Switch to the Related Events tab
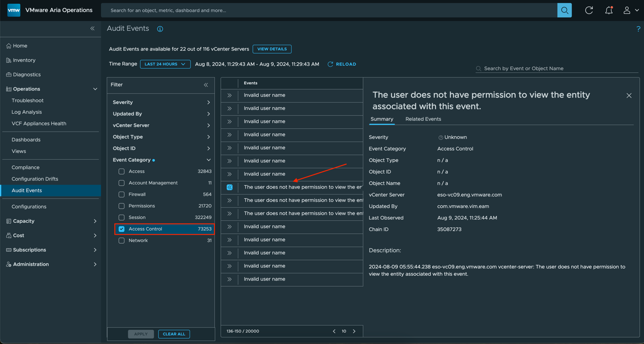Screen dimensions: 644x344 (423, 119)
